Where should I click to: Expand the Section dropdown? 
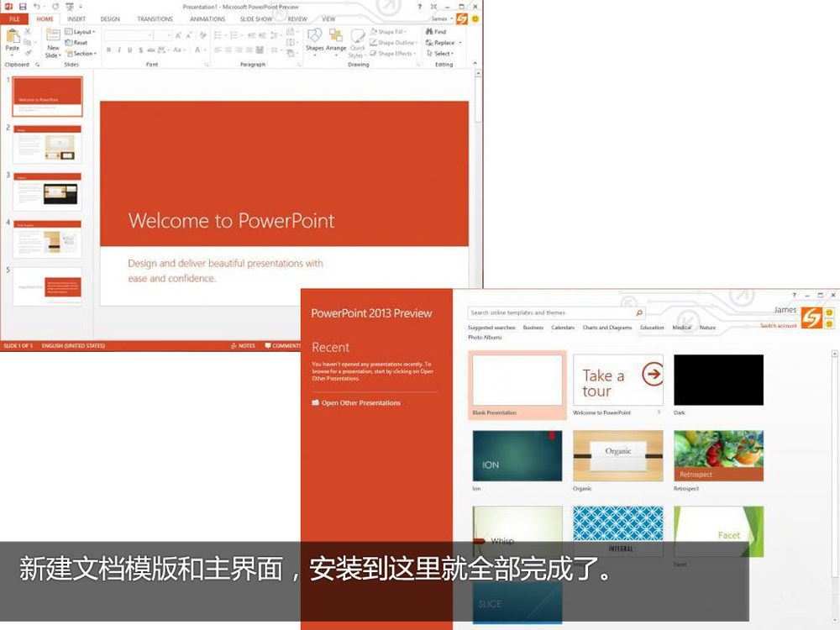(82, 54)
